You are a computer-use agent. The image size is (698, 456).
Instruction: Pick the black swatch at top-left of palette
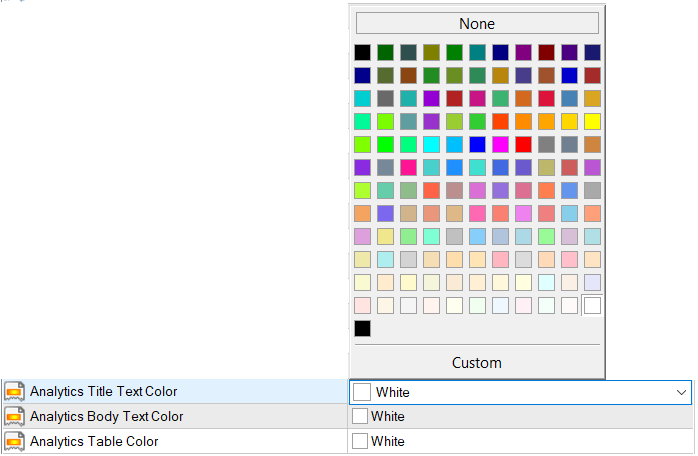(x=362, y=52)
